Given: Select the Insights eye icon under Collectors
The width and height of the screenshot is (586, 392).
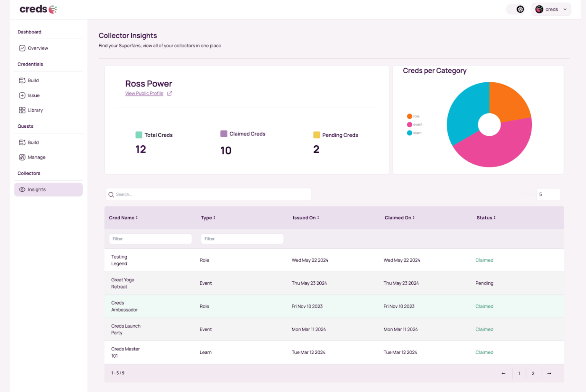Looking at the screenshot, I should click(23, 189).
